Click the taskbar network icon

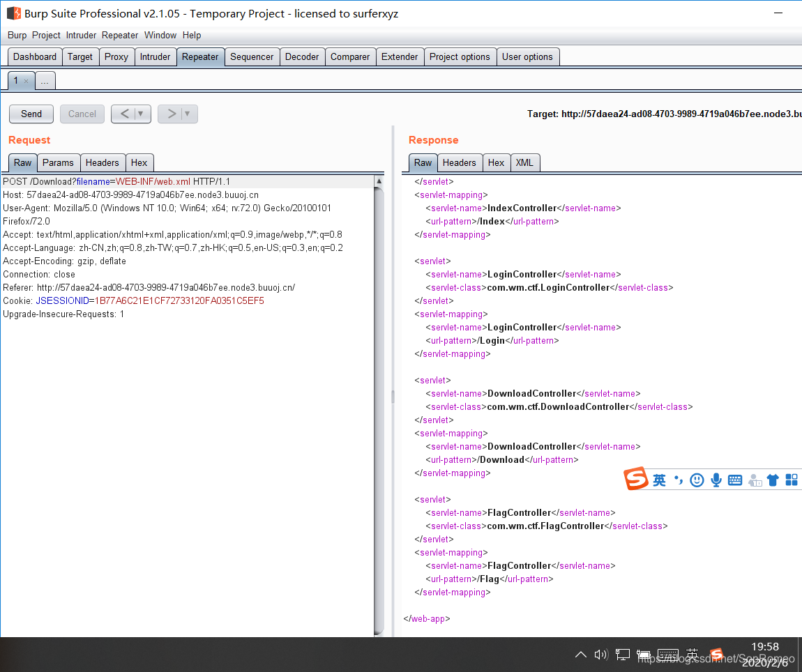pyautogui.click(x=623, y=654)
